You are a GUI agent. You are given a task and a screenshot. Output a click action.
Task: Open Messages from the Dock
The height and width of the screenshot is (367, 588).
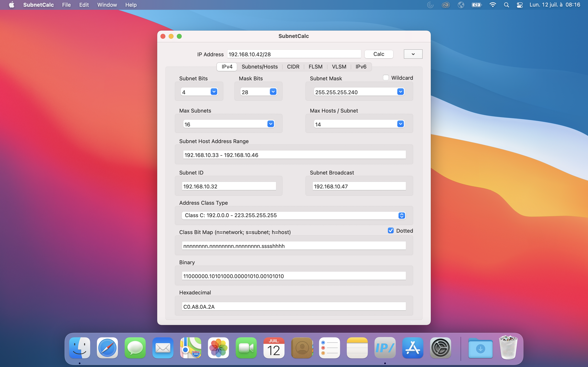point(135,348)
